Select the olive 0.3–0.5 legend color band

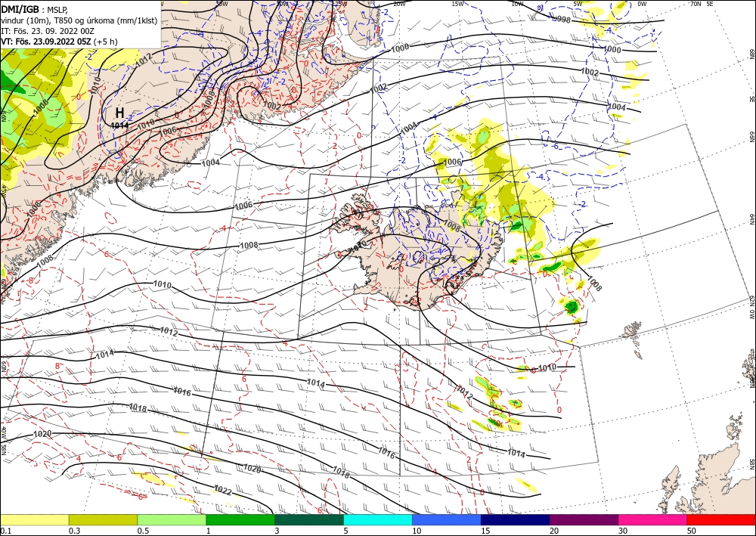103,519
